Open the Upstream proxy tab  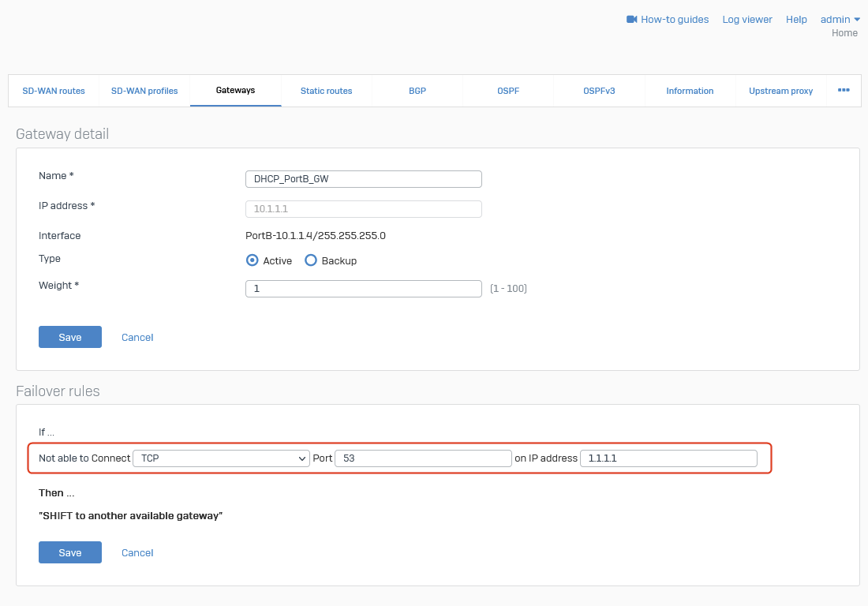tap(780, 91)
